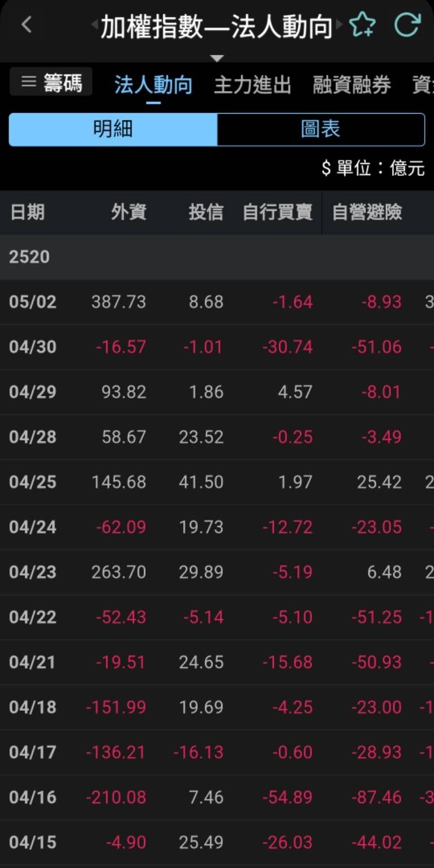434x868 pixels.
Task: Switch to the 圖表 view
Action: pyautogui.click(x=320, y=129)
